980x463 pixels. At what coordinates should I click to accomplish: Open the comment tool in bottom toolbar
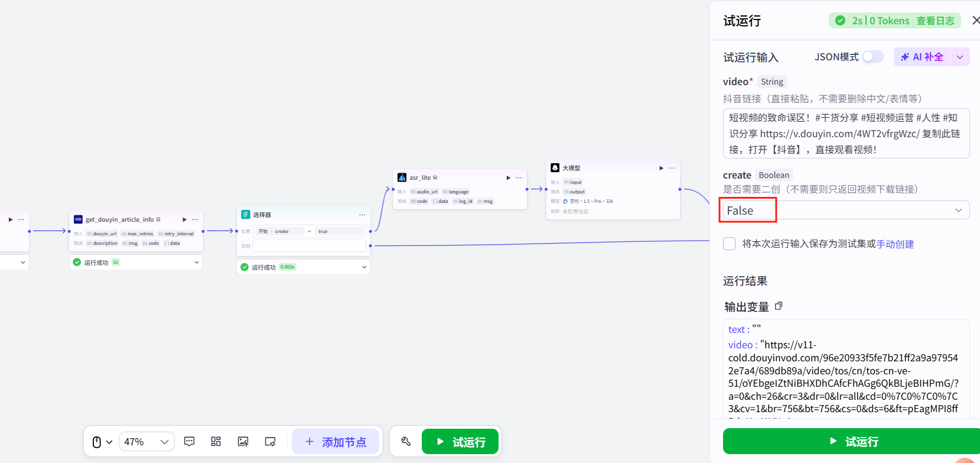pos(189,442)
